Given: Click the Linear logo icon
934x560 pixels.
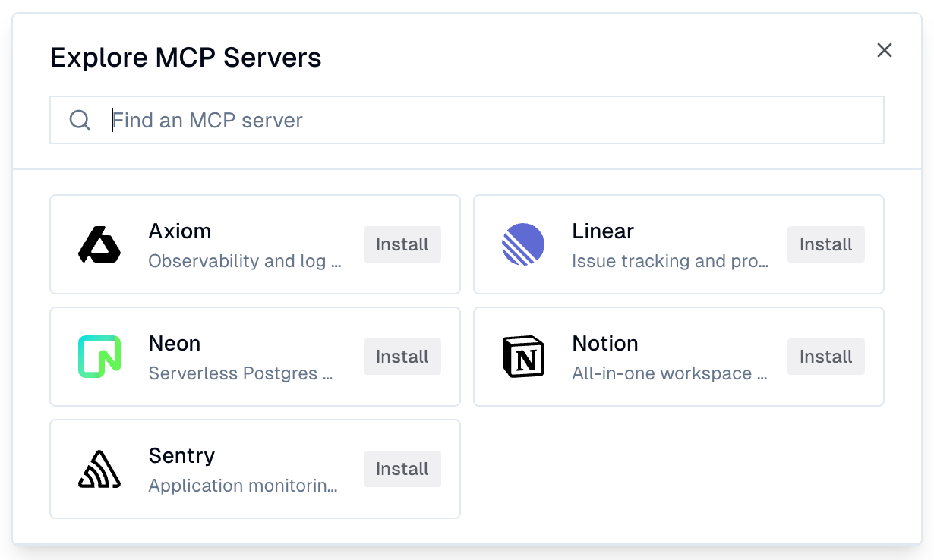Looking at the screenshot, I should tap(523, 244).
